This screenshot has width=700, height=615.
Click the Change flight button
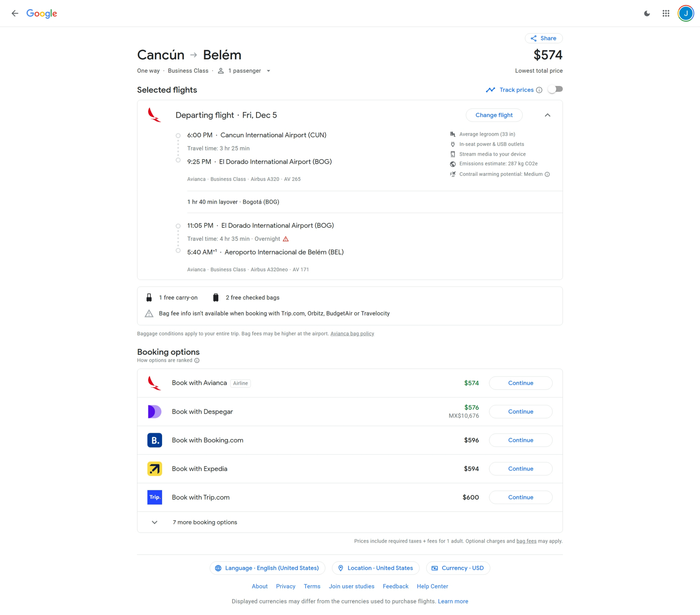point(494,115)
